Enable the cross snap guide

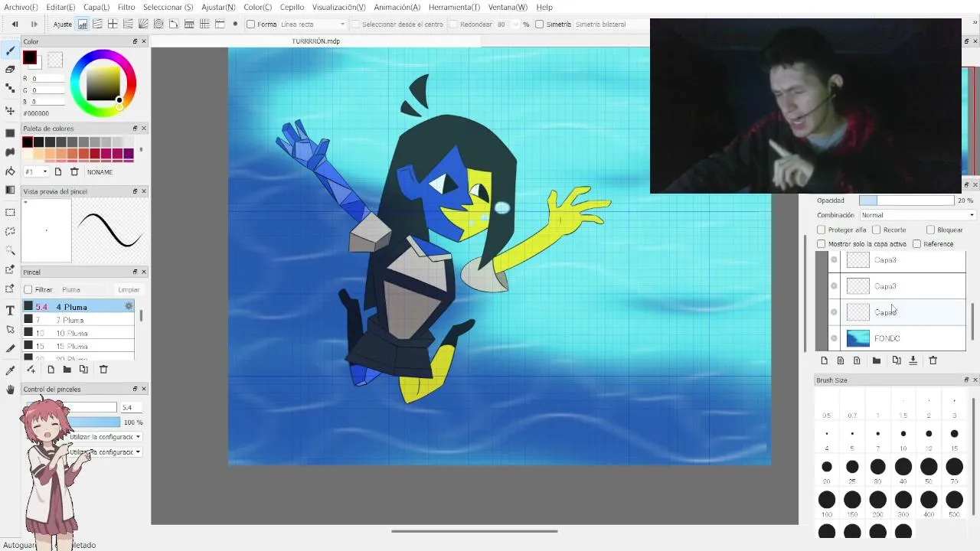click(x=113, y=24)
